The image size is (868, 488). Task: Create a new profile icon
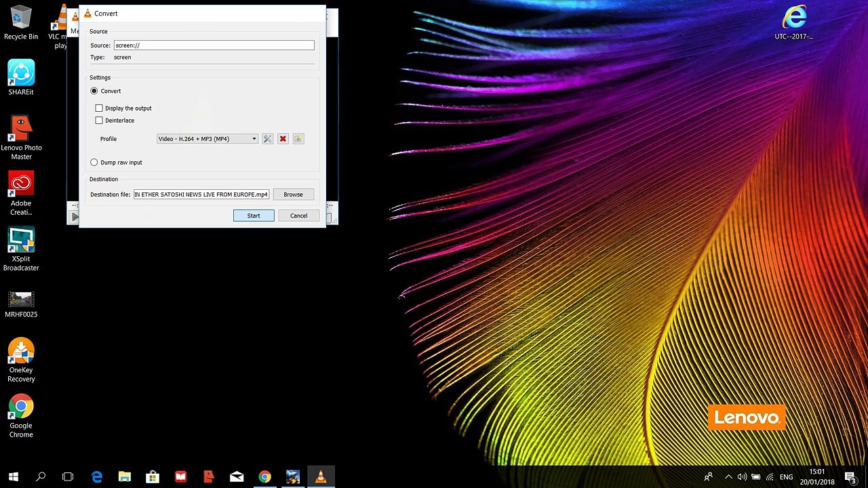pyautogui.click(x=298, y=139)
